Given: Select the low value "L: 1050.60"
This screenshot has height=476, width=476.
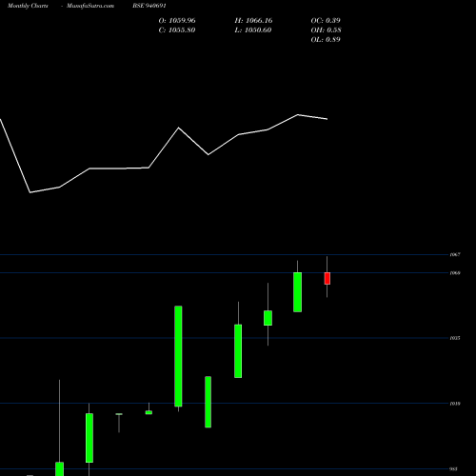Looking at the screenshot, I should (x=253, y=30).
